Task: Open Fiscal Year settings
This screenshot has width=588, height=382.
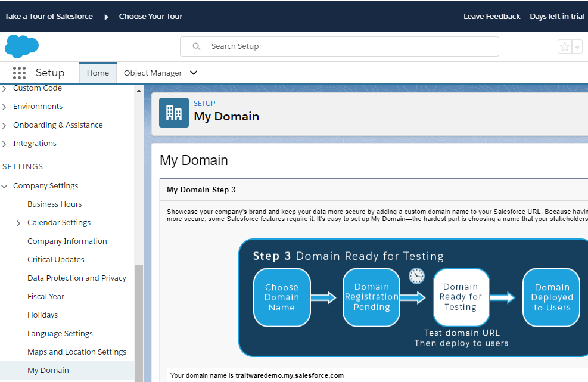Action: point(46,296)
